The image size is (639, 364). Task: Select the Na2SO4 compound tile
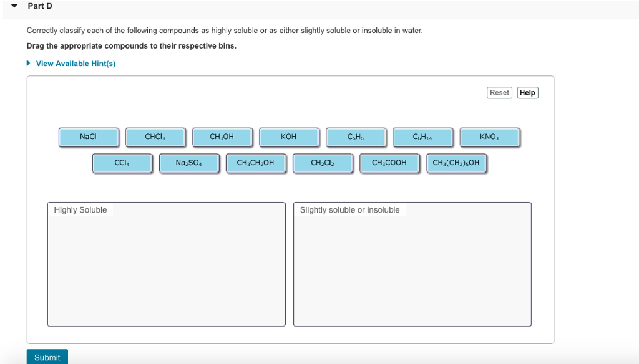[189, 163]
